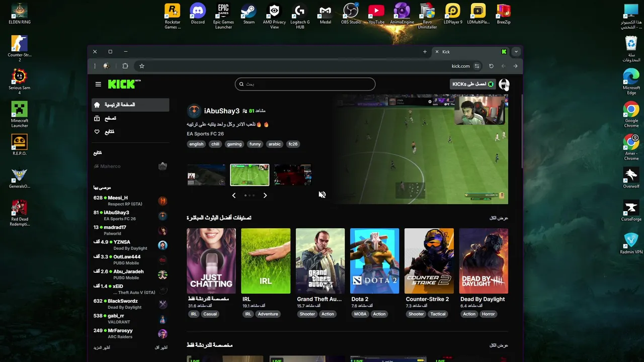This screenshot has width=644, height=362.
Task: Select the third carousel stream thumbnail
Action: coord(292,175)
